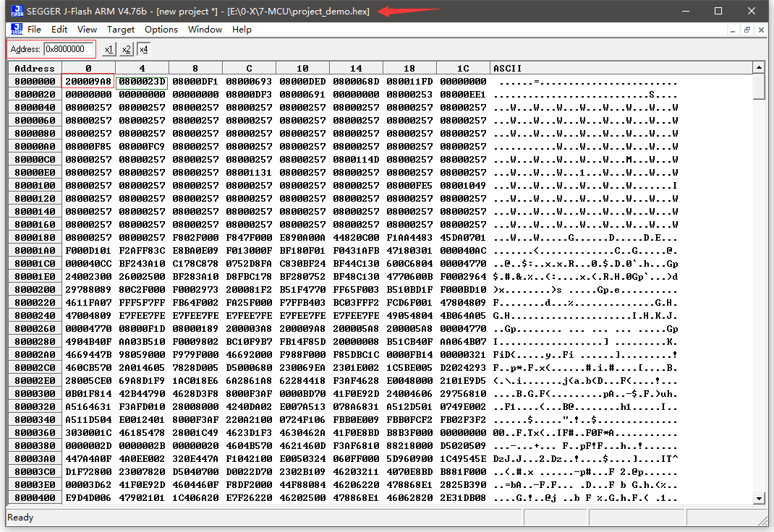This screenshot has height=532, width=774.
Task: Click the vertical scrollbar thumb
Action: [x=760, y=86]
